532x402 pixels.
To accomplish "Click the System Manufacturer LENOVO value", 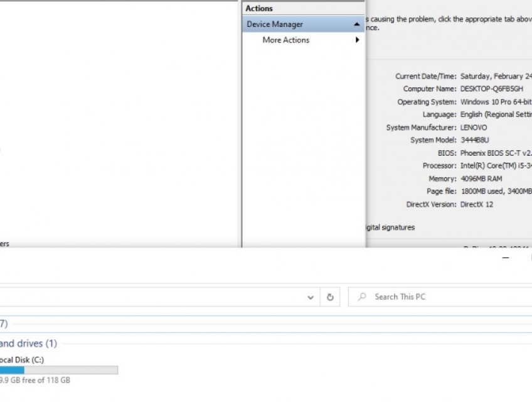I will pyautogui.click(x=473, y=128).
